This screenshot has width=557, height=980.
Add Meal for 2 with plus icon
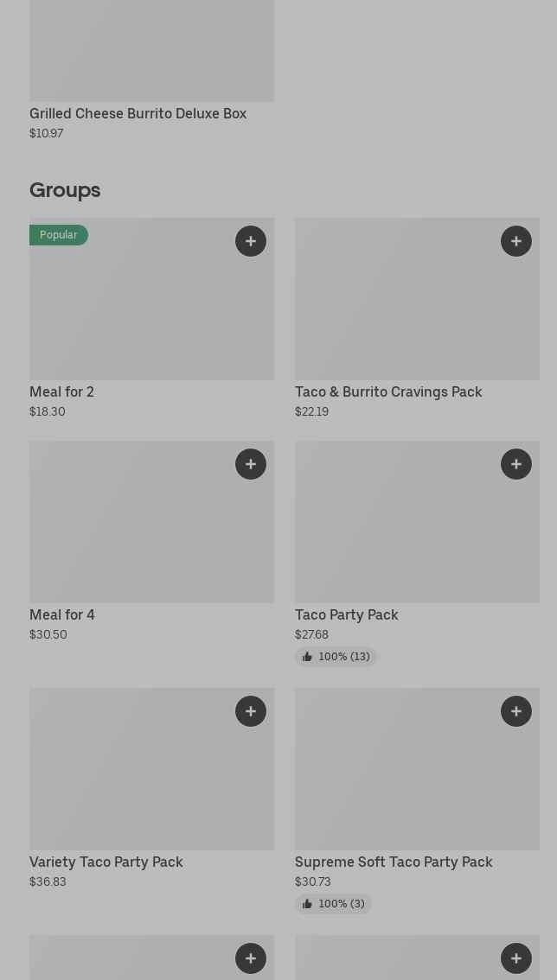pyautogui.click(x=250, y=241)
